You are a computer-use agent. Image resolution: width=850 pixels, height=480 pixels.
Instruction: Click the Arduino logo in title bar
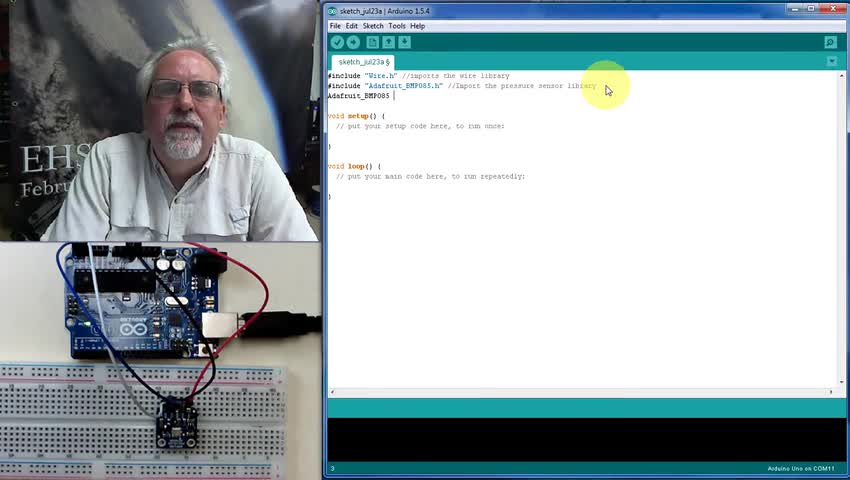[332, 11]
